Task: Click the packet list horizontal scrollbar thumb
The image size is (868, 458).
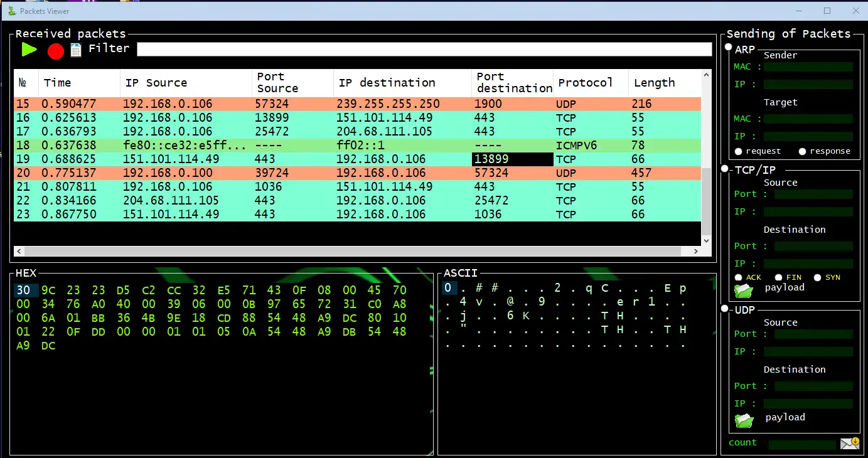Action: coord(353,251)
